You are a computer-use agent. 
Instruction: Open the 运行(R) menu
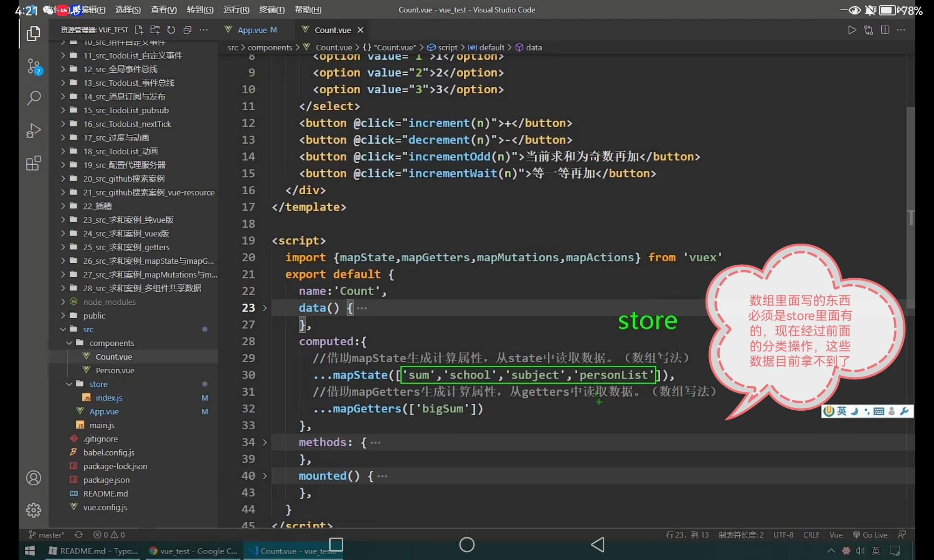click(236, 10)
